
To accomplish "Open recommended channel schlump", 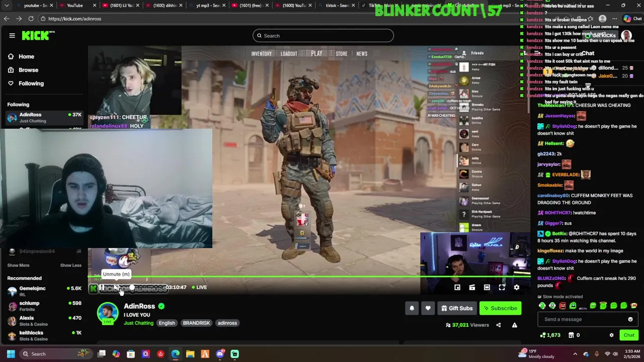I will tap(44, 306).
